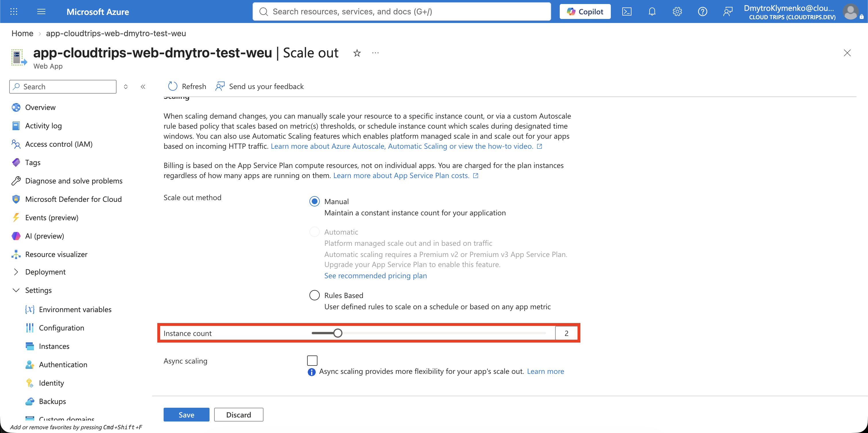Open See recommended pricing plan link

coord(375,276)
